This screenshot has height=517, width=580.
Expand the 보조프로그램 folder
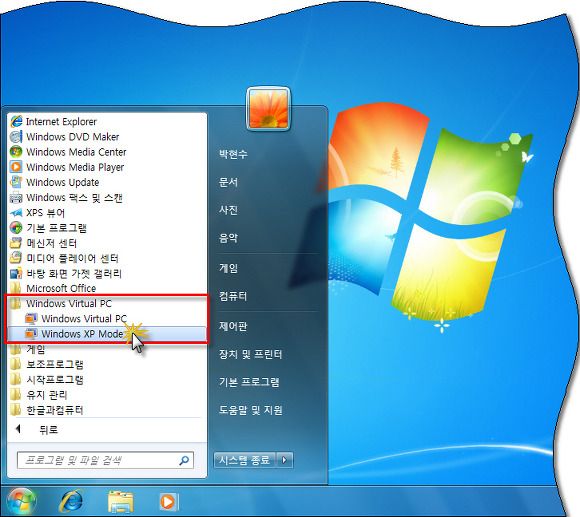click(x=47, y=364)
